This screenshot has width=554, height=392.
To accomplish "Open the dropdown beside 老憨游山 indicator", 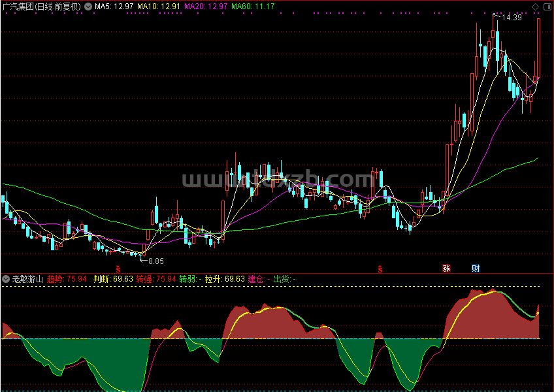I will pyautogui.click(x=6, y=279).
